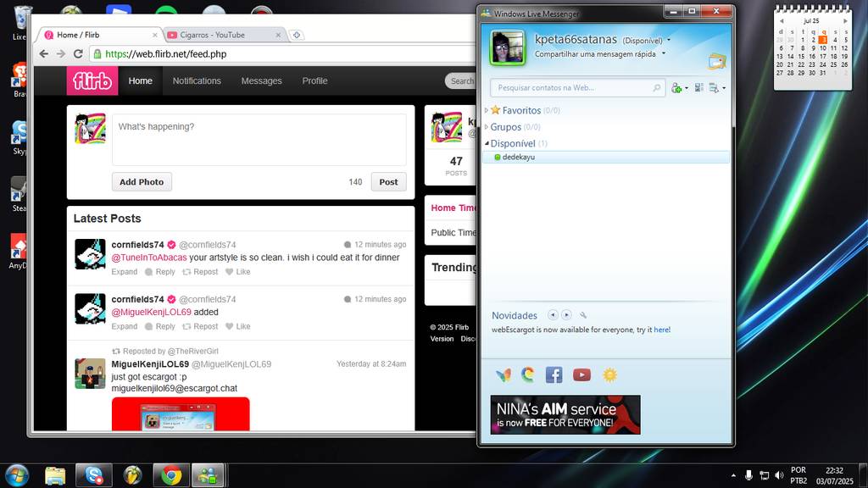This screenshot has width=868, height=488.
Task: Go forward in the Chrome browser
Action: point(61,53)
